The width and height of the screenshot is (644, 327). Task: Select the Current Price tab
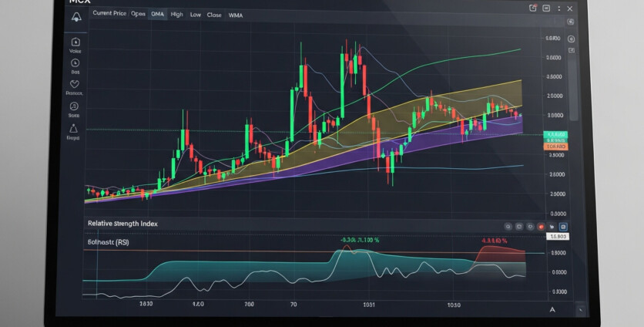tap(109, 13)
